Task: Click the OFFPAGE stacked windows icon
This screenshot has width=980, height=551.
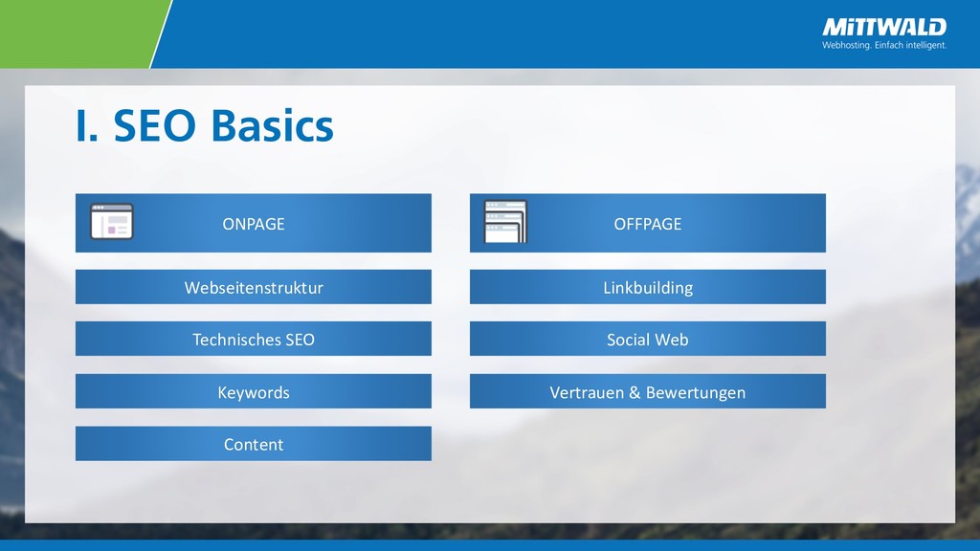Action: (x=505, y=222)
